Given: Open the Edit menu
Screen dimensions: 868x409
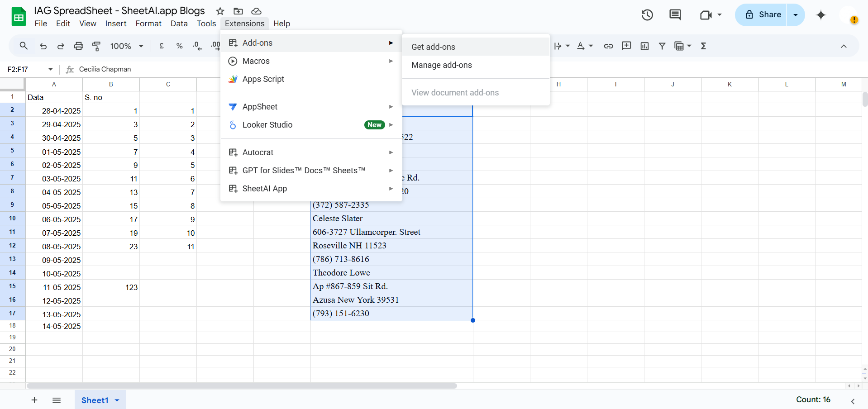Looking at the screenshot, I should [63, 24].
